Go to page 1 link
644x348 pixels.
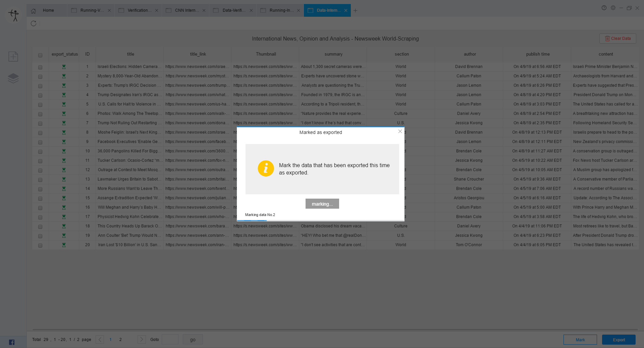tap(110, 340)
